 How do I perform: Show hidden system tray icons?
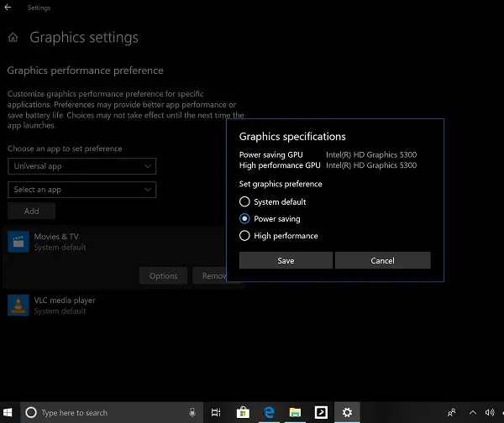[x=472, y=412]
